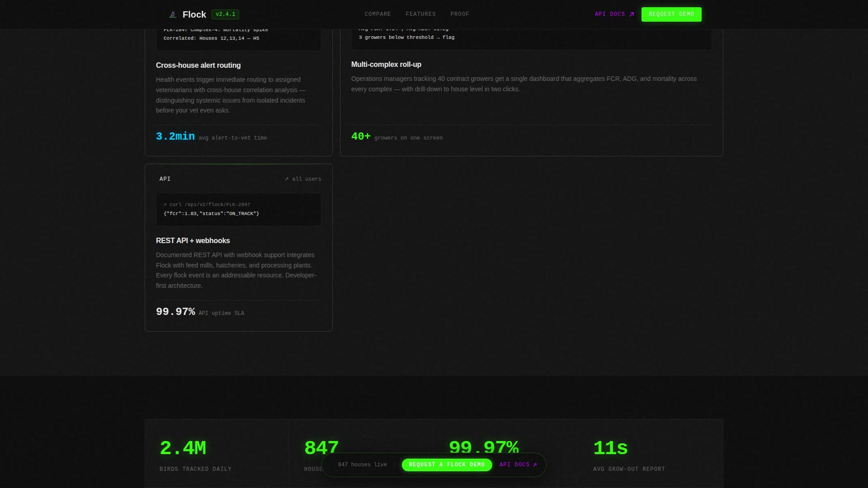Click the curl /api/v2/flock/FLK-2847 command line
This screenshot has width=868, height=488.
click(207, 205)
